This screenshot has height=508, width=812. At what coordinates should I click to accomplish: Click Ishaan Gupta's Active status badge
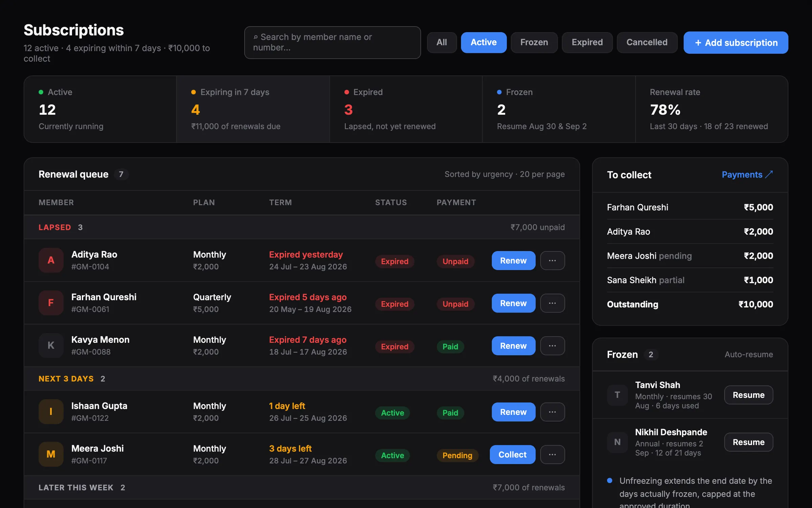click(x=392, y=413)
